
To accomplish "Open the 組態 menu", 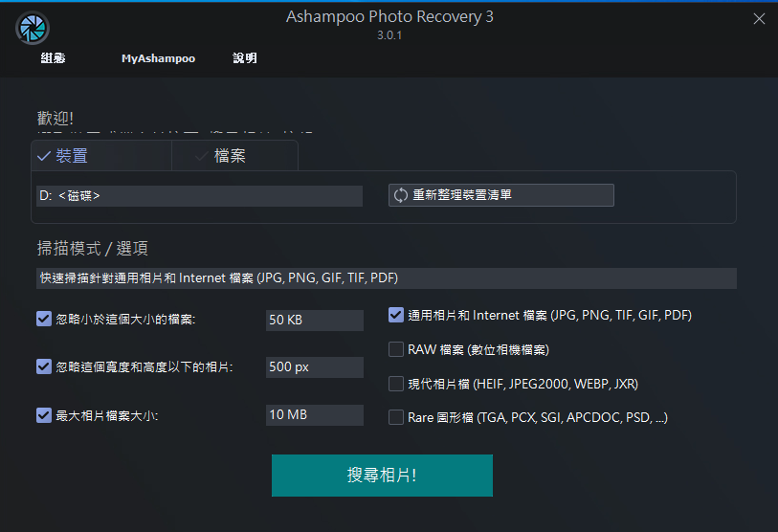I will pos(54,58).
